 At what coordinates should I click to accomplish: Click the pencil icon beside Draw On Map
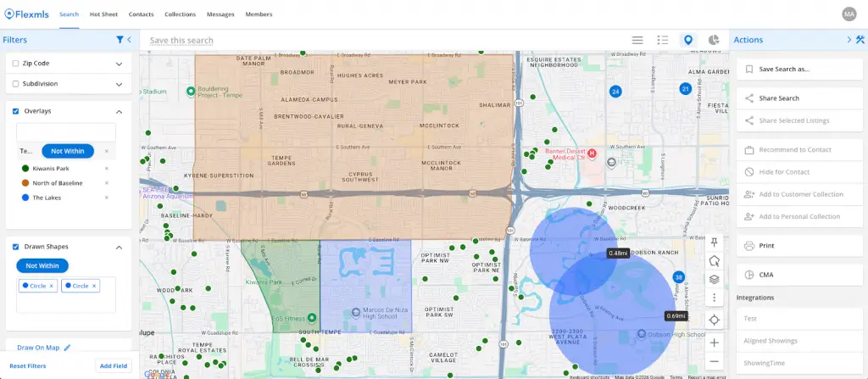coord(68,348)
